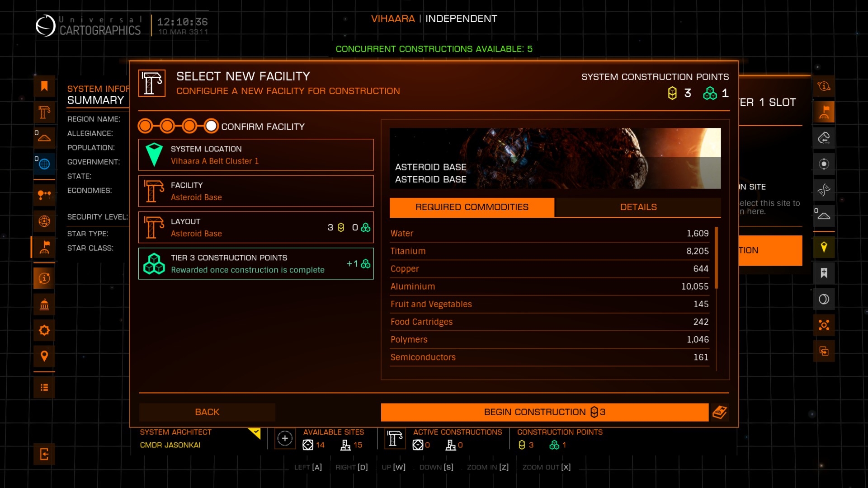Click the government building sidebar icon
Image resolution: width=868 pixels, height=488 pixels.
[x=44, y=305]
